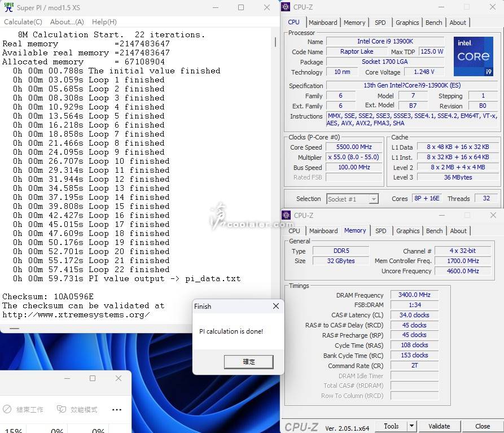Open the About...(A) menu in Super PI

coord(67,22)
